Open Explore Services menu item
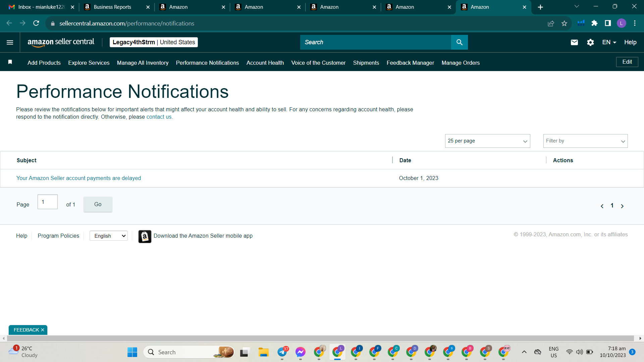Viewport: 644px width, 362px height. (x=89, y=63)
